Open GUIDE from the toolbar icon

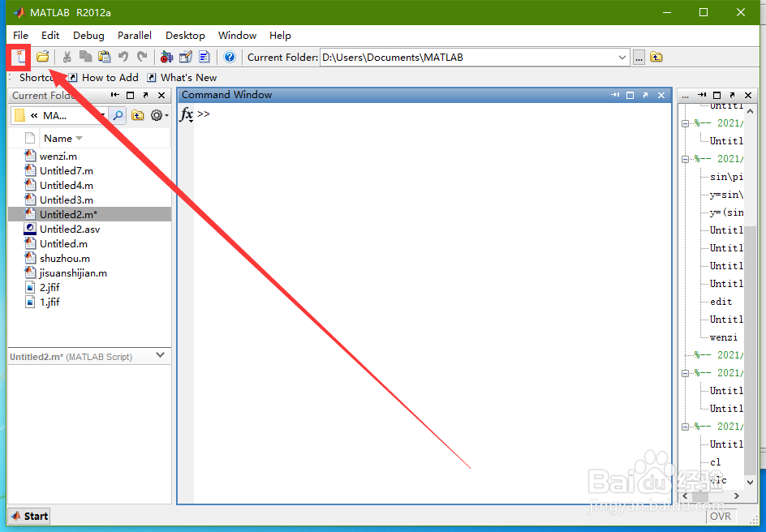tap(186, 57)
